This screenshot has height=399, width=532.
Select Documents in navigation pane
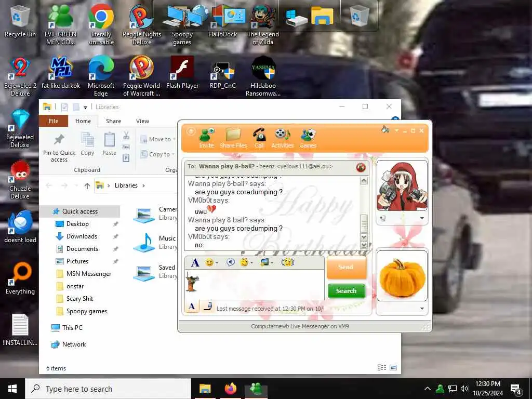[83, 249]
